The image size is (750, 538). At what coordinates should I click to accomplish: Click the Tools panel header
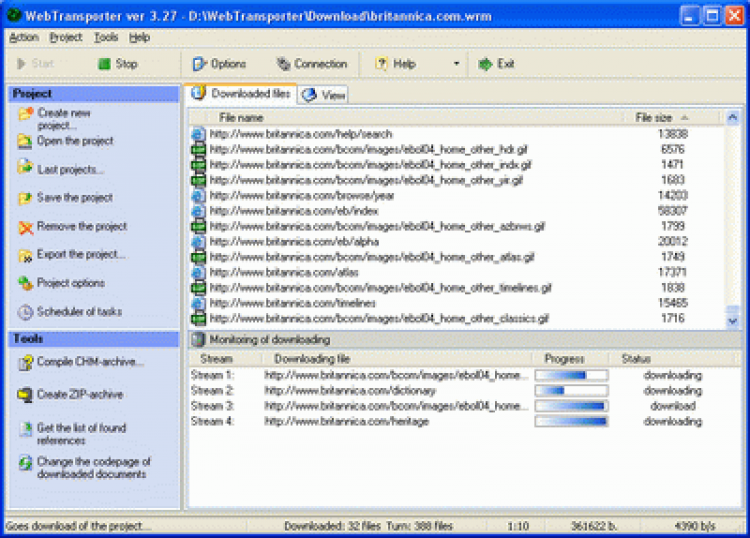[x=94, y=339]
